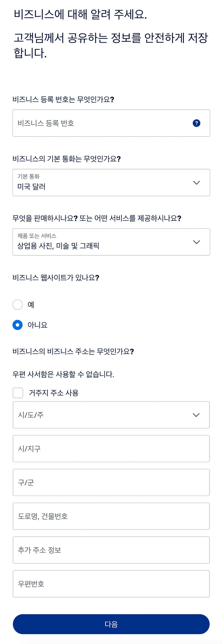This screenshot has width=223, height=644.
Task: Select the 도로명, 건물번호 field
Action: 111,516
